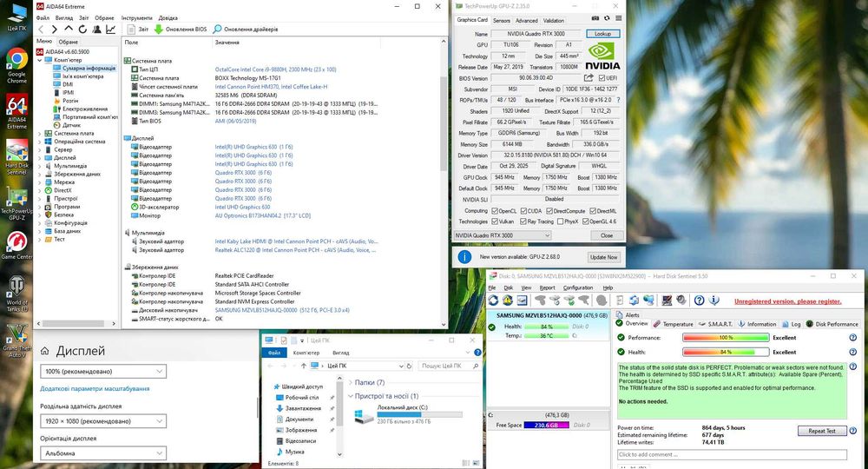
Task: Open Hard Disk Sentinel desktop shortcut
Action: (16, 156)
